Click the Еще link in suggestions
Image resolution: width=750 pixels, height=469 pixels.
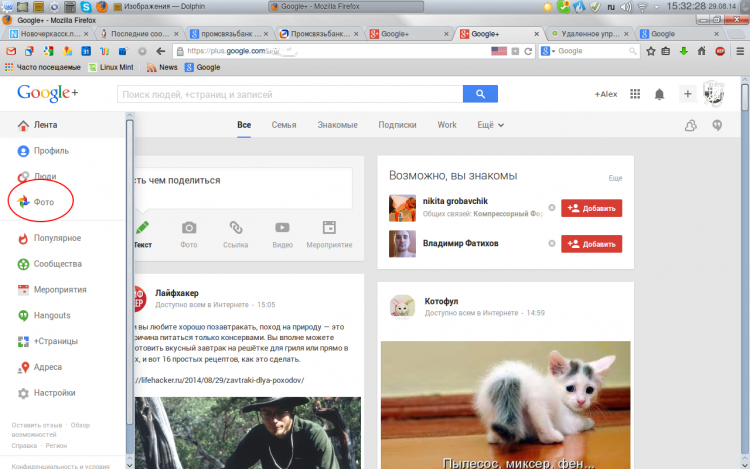click(x=615, y=178)
